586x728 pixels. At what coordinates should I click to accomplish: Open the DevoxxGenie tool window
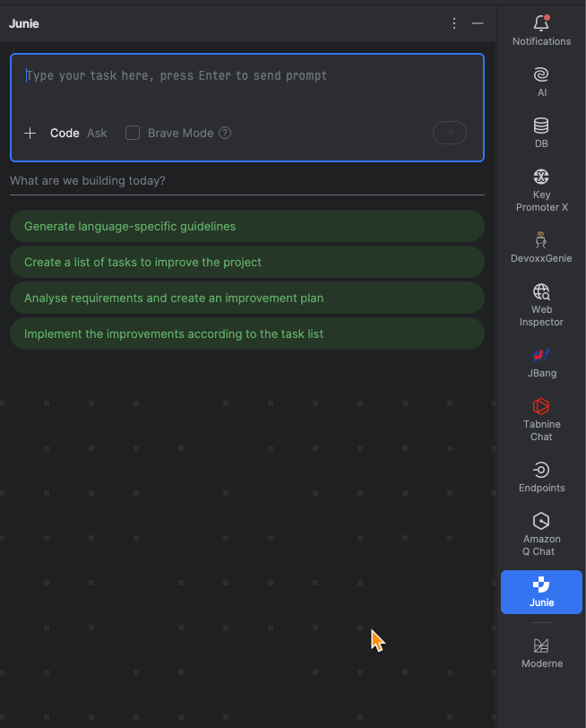(541, 247)
